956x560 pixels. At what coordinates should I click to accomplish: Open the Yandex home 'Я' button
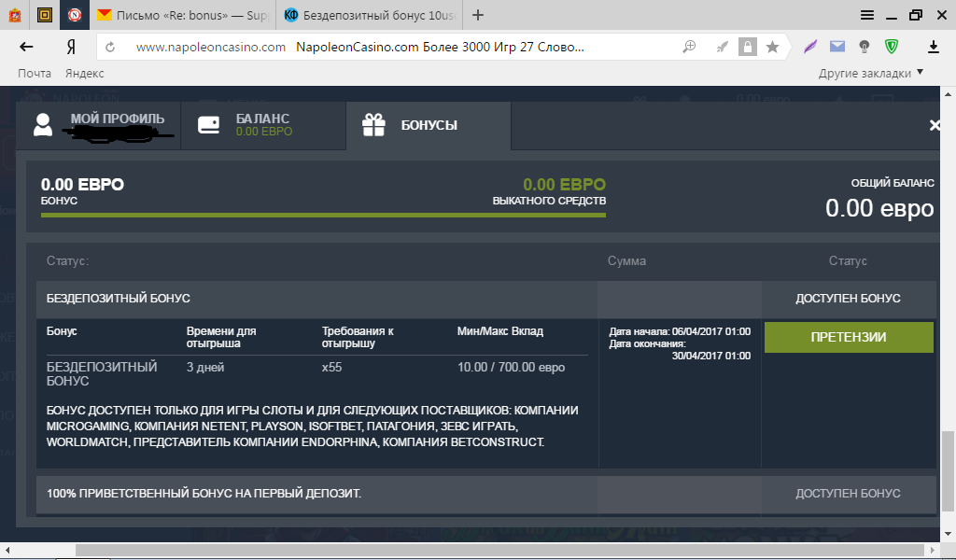coord(71,47)
